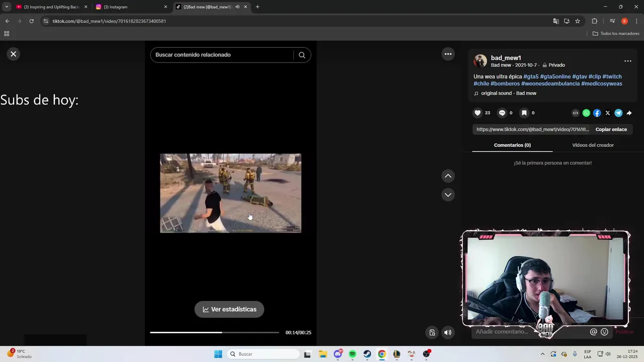Open Discord from the taskbar
Image resolution: width=644 pixels, height=362 pixels.
tap(338, 354)
